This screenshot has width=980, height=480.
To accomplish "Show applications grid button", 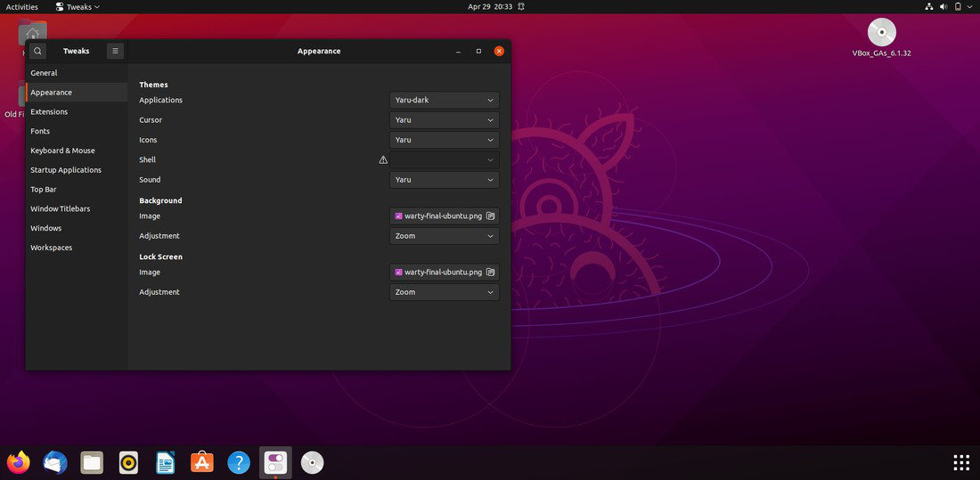I will click(961, 462).
